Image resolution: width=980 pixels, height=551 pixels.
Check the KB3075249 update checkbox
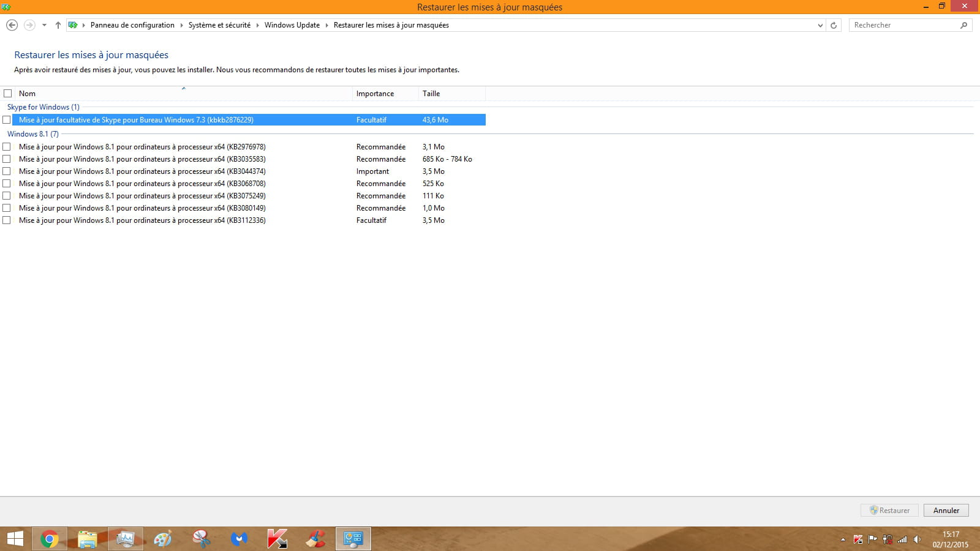(7, 196)
